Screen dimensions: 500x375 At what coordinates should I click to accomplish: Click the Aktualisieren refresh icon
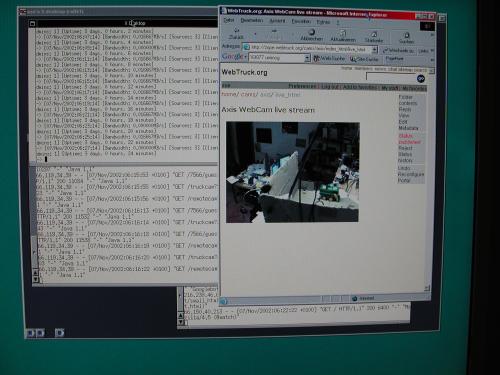[343, 33]
